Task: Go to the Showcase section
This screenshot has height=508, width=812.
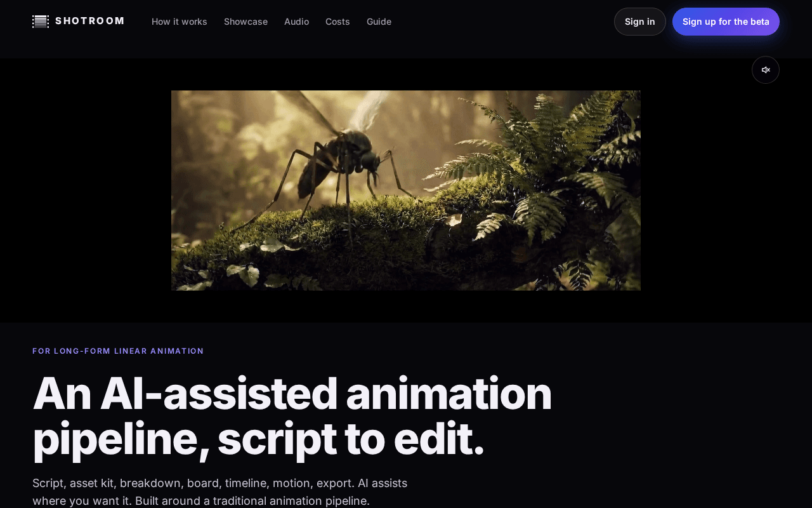Action: [x=246, y=22]
